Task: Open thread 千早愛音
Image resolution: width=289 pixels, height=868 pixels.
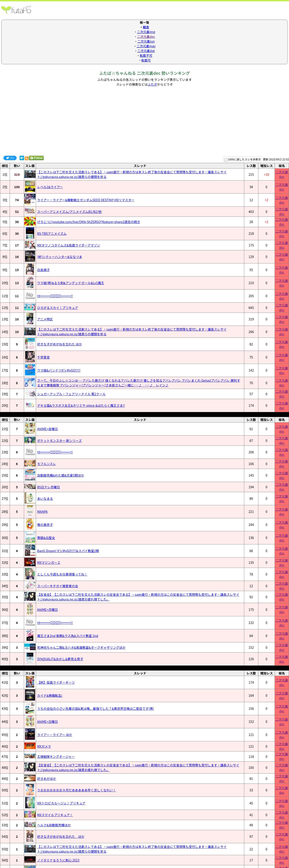Action: coord(43,357)
